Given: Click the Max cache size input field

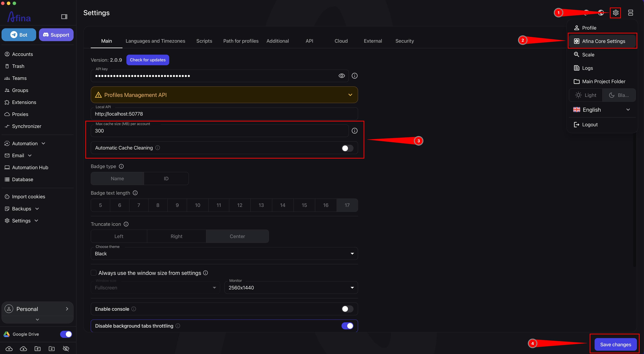Looking at the screenshot, I should tap(220, 131).
